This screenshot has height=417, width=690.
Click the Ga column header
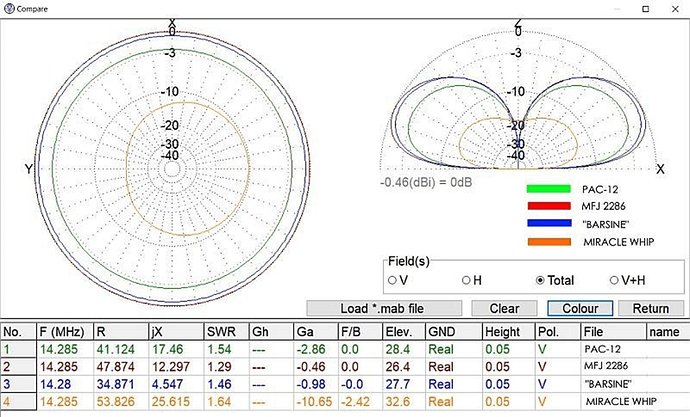316,332
